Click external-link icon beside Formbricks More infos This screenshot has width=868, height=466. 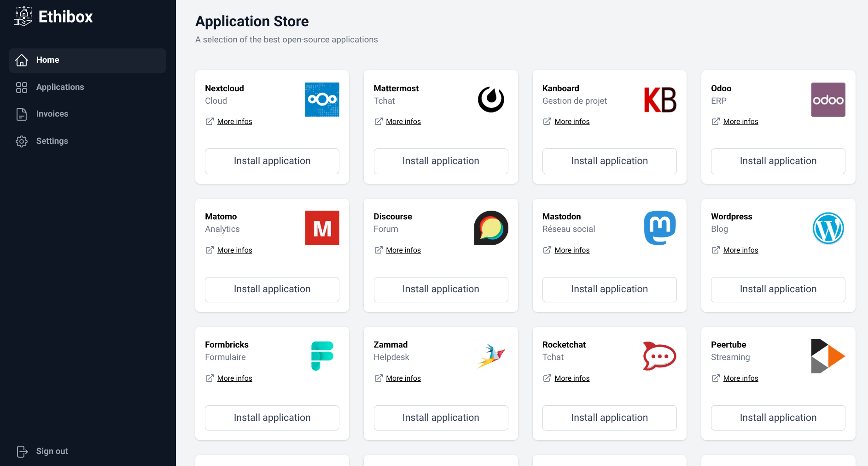[210, 378]
